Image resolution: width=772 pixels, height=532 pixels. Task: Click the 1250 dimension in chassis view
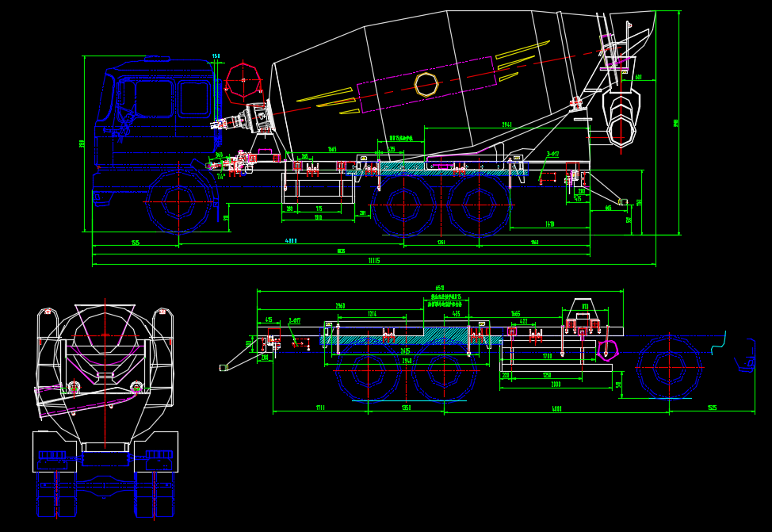tap(547, 375)
